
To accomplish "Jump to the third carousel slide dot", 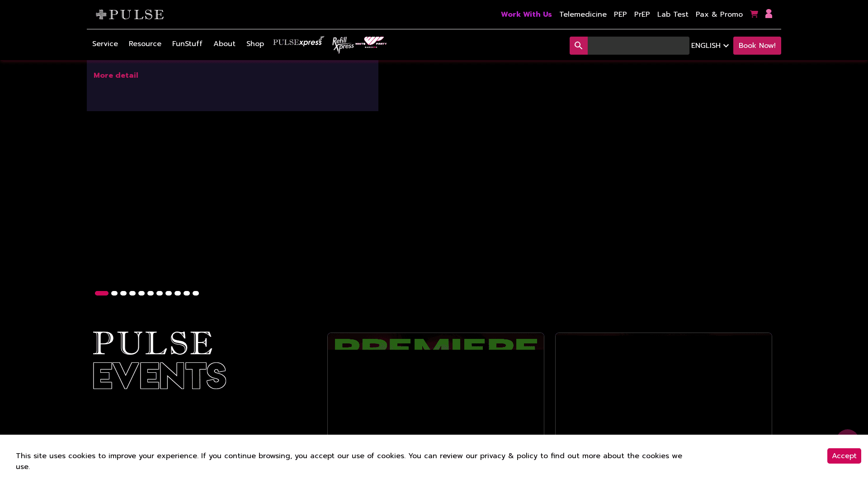I will coord(123,293).
